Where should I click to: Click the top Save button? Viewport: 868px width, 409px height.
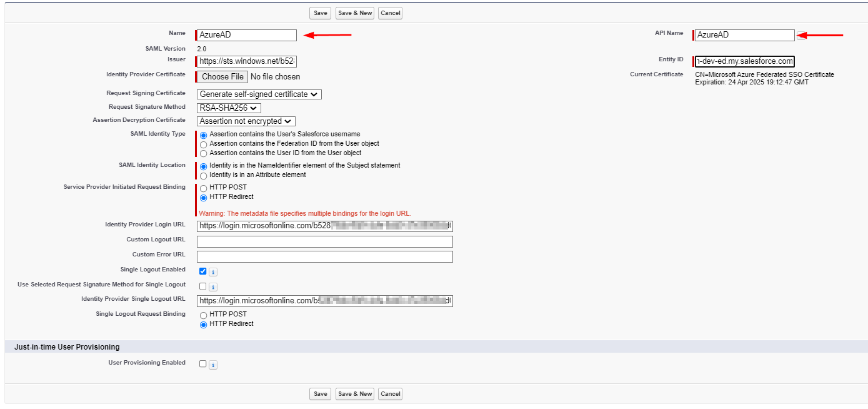coord(320,13)
